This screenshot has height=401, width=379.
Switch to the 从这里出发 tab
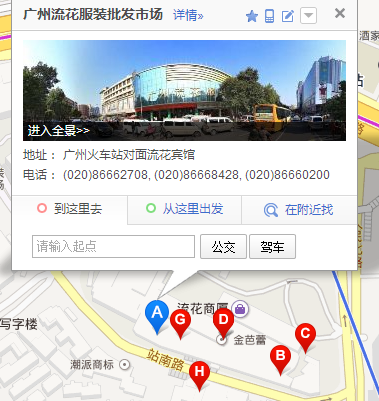(184, 209)
